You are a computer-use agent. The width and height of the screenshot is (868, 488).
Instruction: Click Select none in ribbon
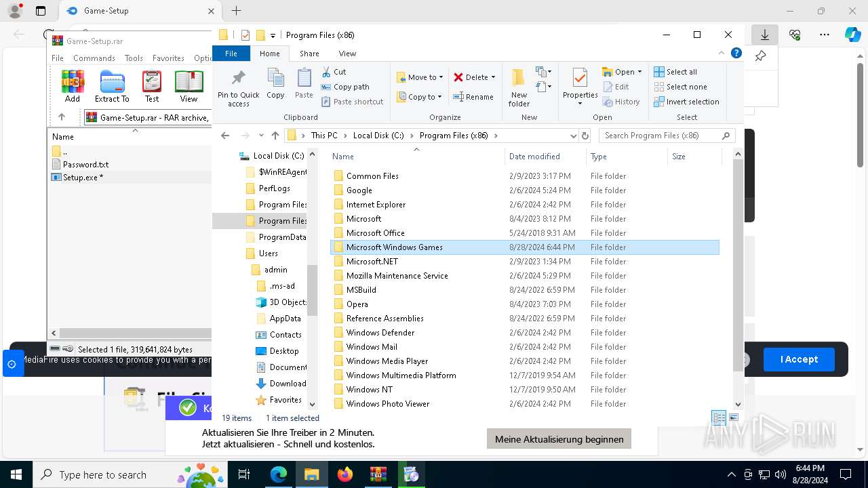click(x=680, y=87)
